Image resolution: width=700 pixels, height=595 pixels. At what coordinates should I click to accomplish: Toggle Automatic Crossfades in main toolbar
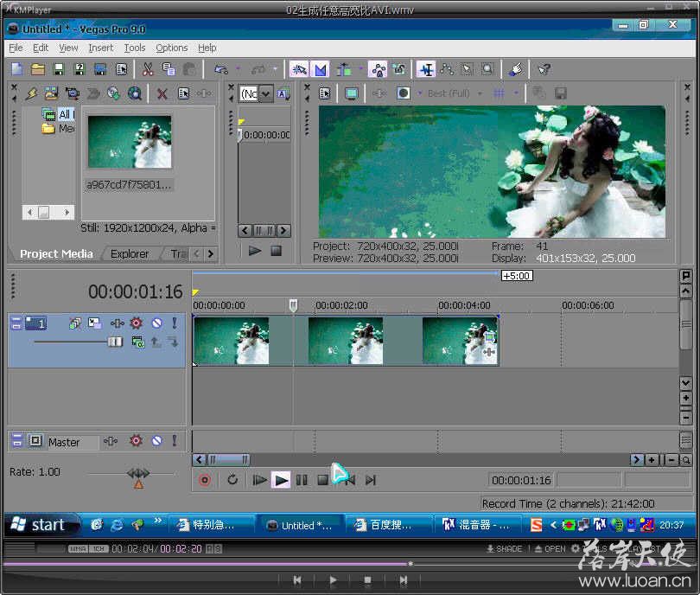coord(320,69)
